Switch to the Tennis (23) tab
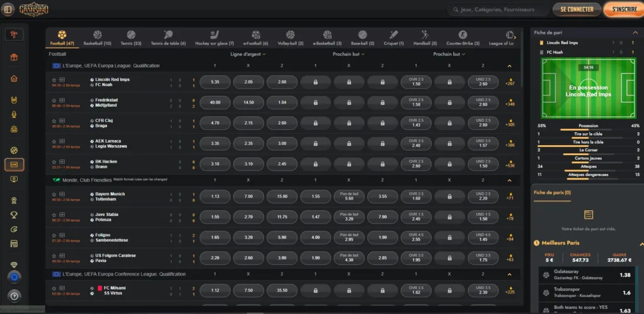Screen dimensions: 644x314 pyautogui.click(x=131, y=38)
